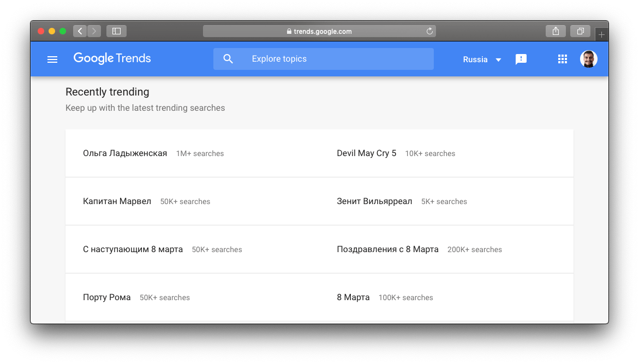
Task: Click the Recently trending heading
Action: 107,92
